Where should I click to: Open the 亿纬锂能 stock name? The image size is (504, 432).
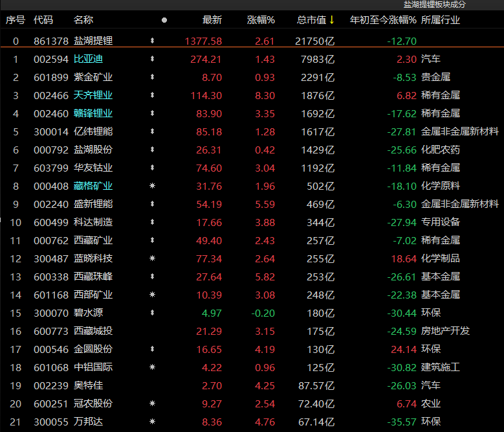(x=93, y=131)
